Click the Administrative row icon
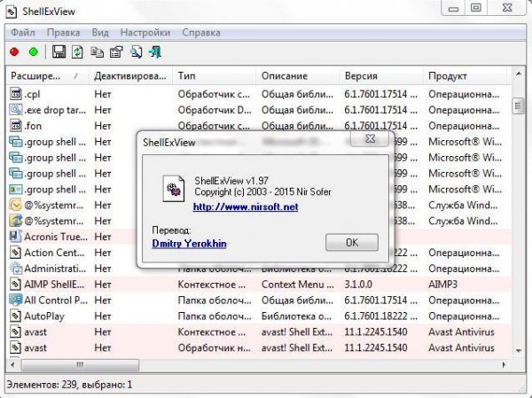 click(16, 268)
